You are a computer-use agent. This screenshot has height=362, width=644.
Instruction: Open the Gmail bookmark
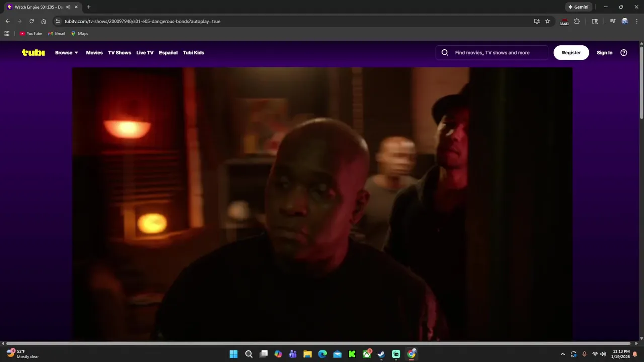pyautogui.click(x=57, y=34)
